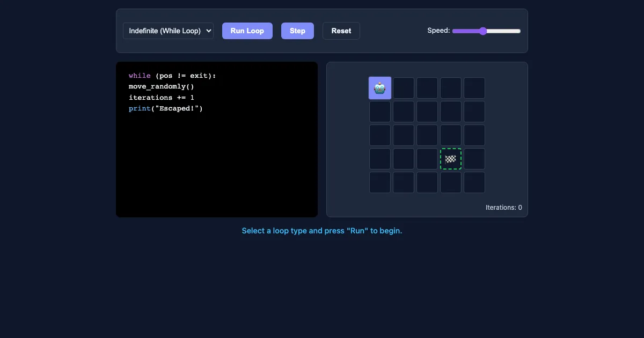Click the 'Speed:' label
The width and height of the screenshot is (644, 338).
pos(438,31)
